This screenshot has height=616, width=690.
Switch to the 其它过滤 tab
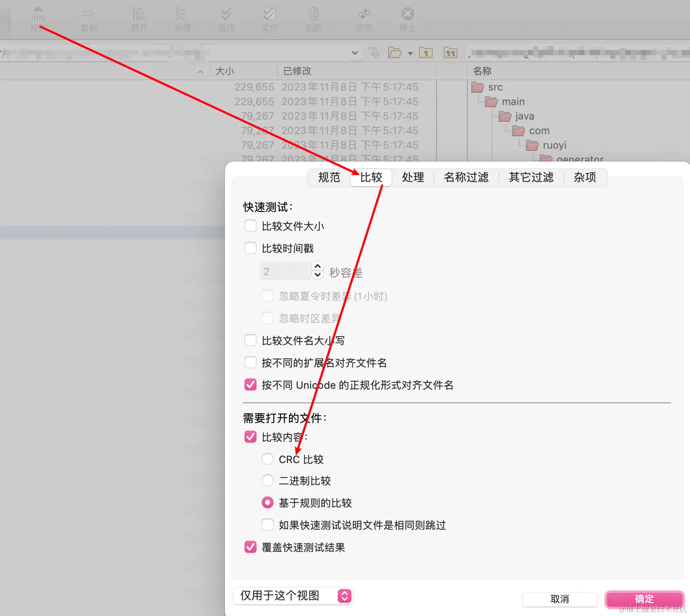[531, 177]
